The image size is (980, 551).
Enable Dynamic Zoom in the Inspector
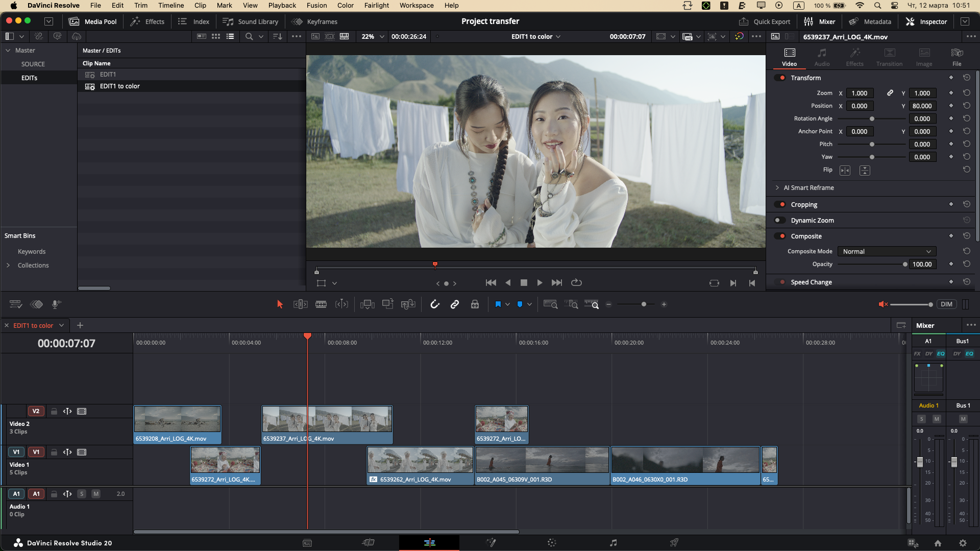780,220
